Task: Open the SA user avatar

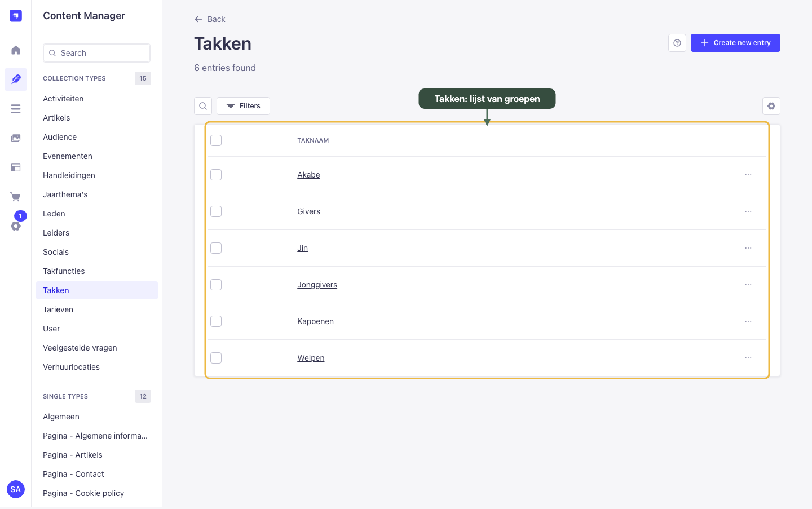Action: [16, 489]
